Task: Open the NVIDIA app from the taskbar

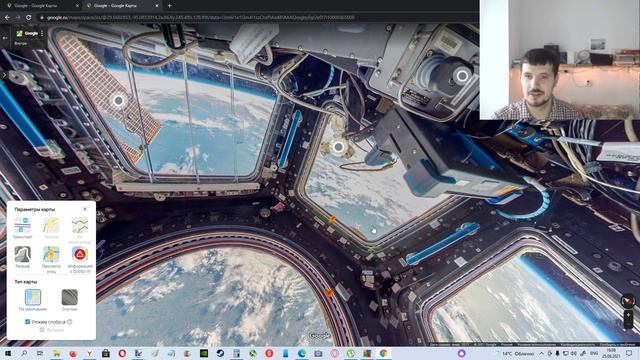Action: coord(204,353)
